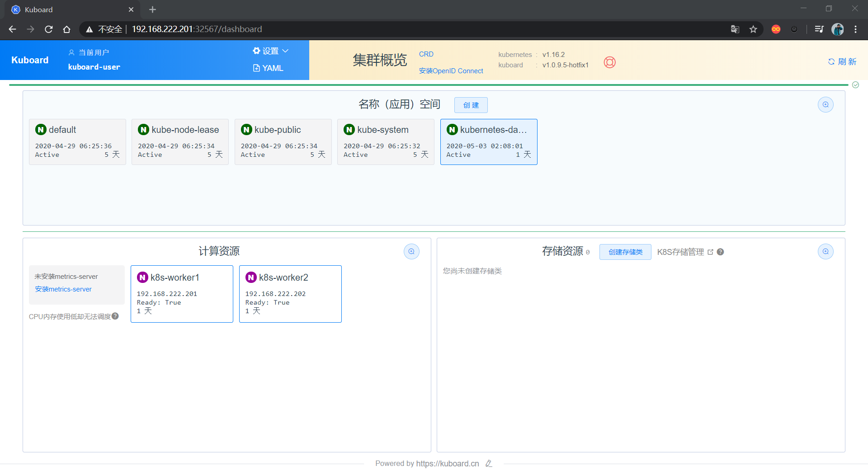
Task: Click the https://kuboard.cn footer link
Action: (x=448, y=464)
